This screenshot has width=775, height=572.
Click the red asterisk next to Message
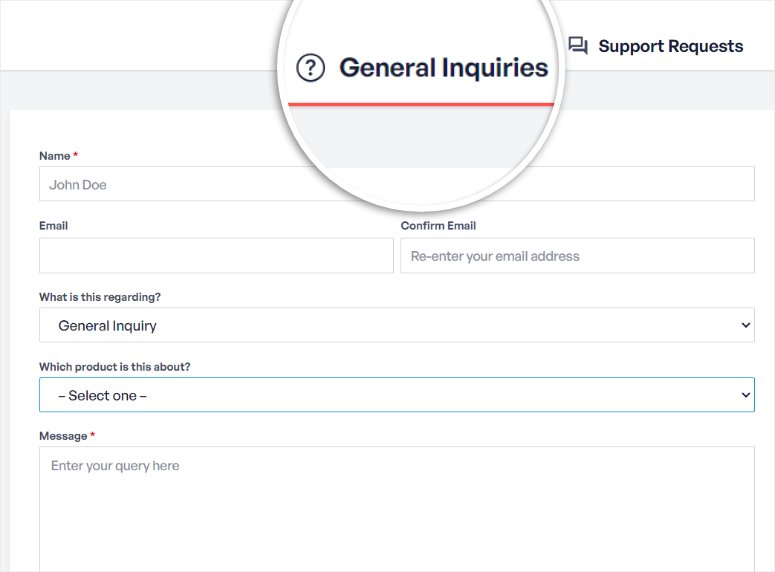(x=93, y=435)
